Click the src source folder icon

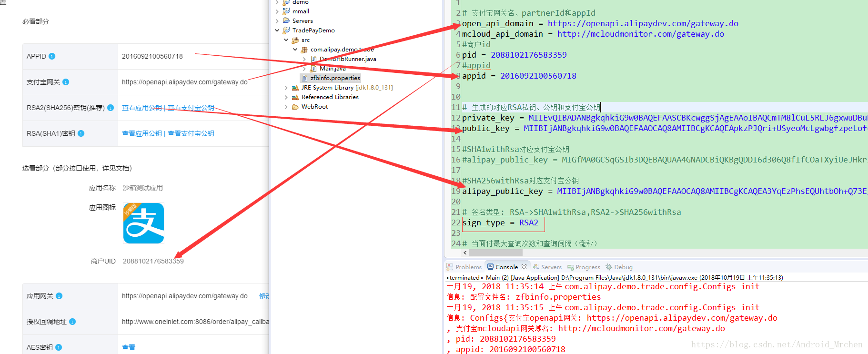tap(295, 40)
